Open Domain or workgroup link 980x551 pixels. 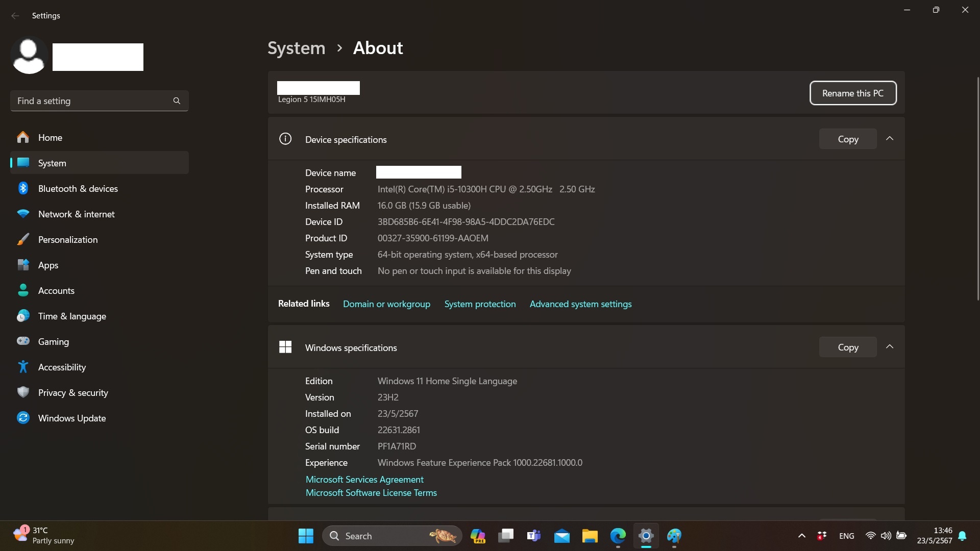tap(386, 304)
